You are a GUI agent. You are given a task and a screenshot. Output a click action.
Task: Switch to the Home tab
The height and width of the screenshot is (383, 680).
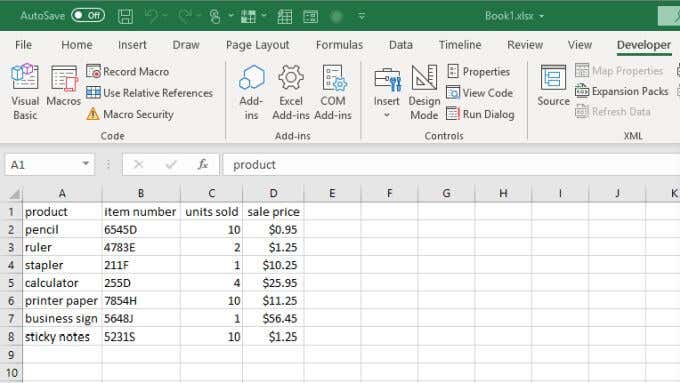tap(77, 45)
